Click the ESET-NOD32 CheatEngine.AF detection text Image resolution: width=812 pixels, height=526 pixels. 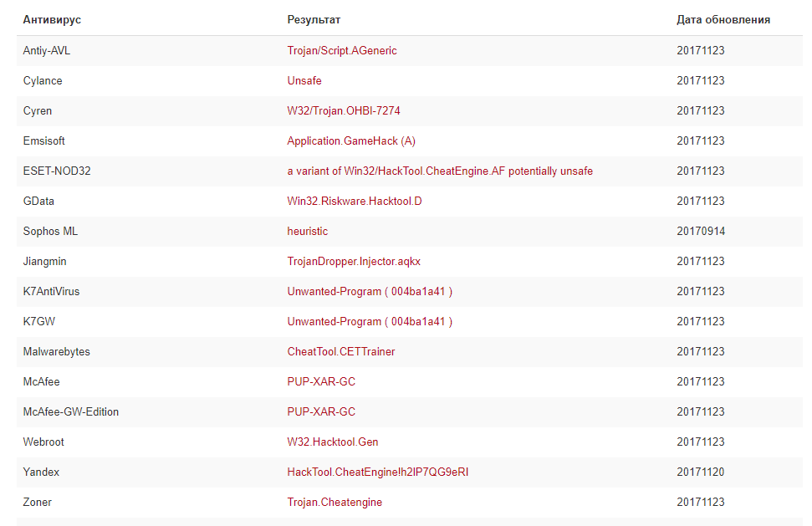[x=440, y=171]
